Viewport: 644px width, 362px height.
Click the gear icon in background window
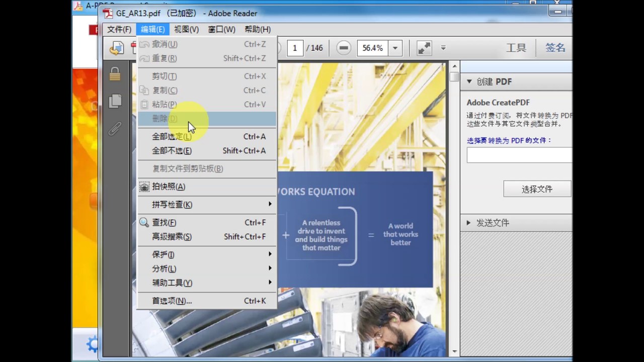pos(93,344)
